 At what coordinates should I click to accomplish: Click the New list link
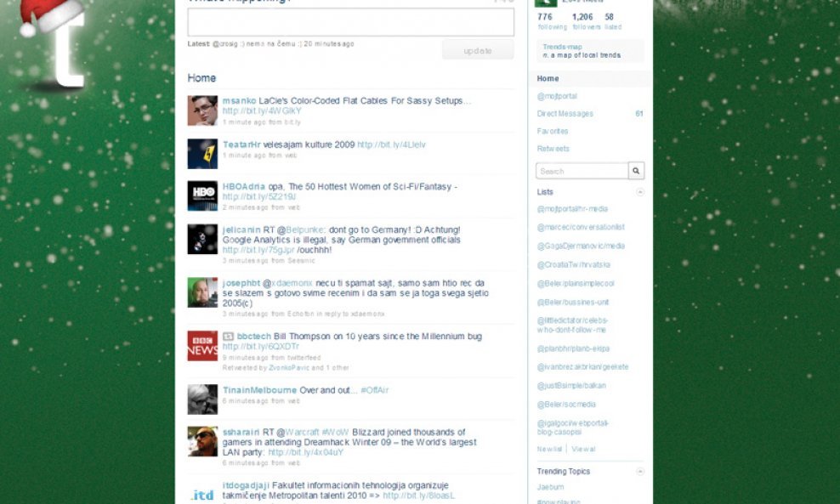(549, 449)
